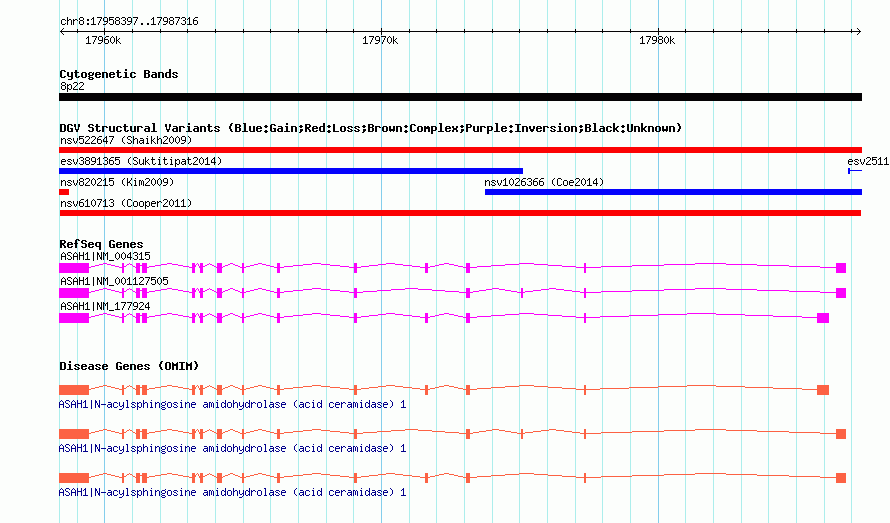
Task: Click the 17970k ruler tick label
Action: point(380,40)
